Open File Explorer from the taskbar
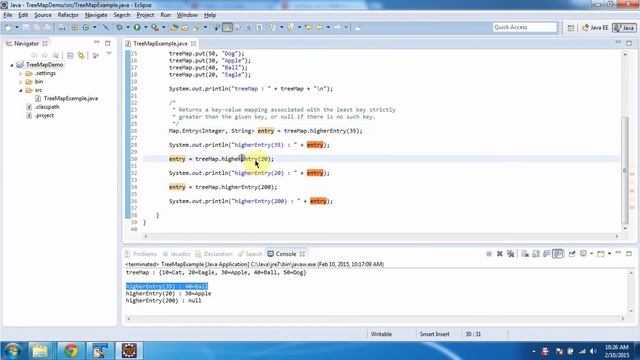Image resolution: width=640 pixels, height=360 pixels. 40,351
